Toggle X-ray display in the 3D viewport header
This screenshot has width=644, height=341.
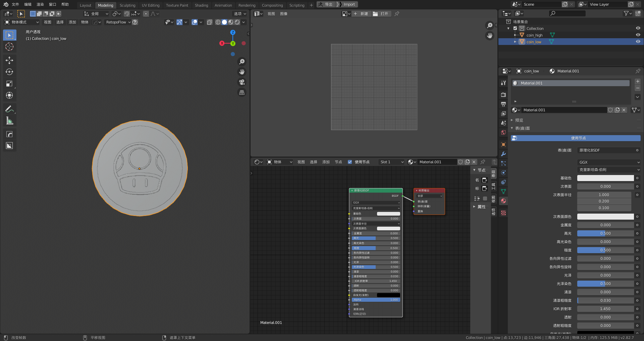pos(209,22)
